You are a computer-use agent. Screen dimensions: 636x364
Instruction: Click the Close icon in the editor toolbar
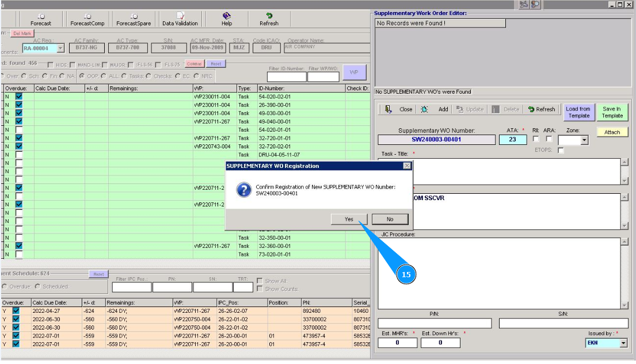(x=389, y=109)
